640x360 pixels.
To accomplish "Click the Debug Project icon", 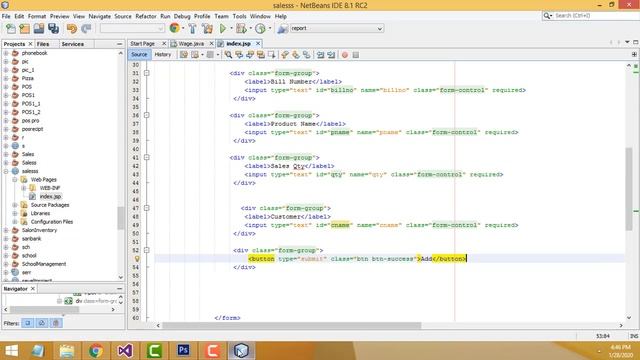I will [x=241, y=29].
